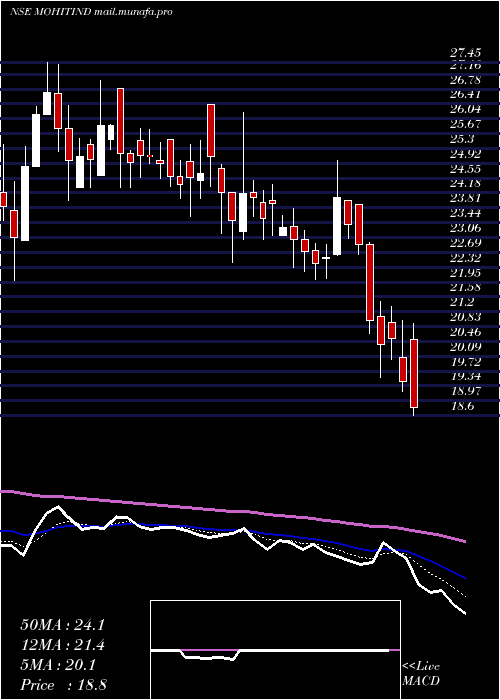The width and height of the screenshot is (500, 700).
Task: Click the 19.72 price axis label
Action: (x=467, y=362)
